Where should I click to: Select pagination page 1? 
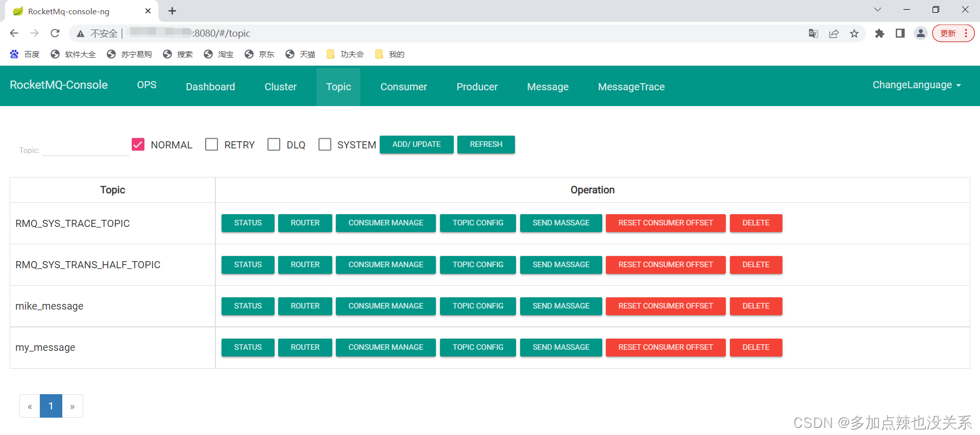pos(51,406)
